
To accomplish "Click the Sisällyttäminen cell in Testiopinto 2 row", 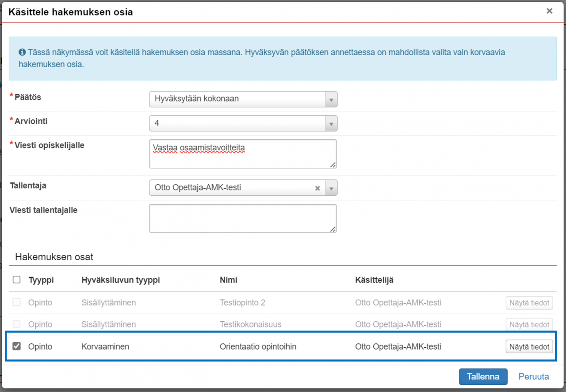I will tap(108, 303).
